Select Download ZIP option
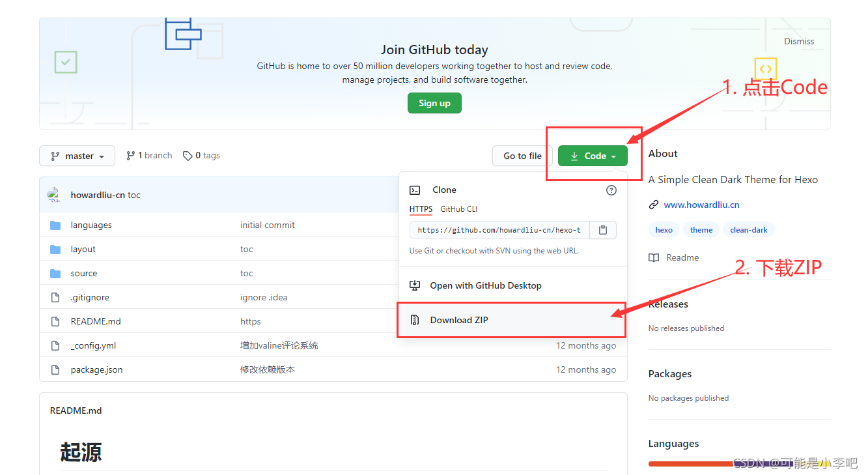Viewport: 868px width, 475px height. pyautogui.click(x=512, y=320)
